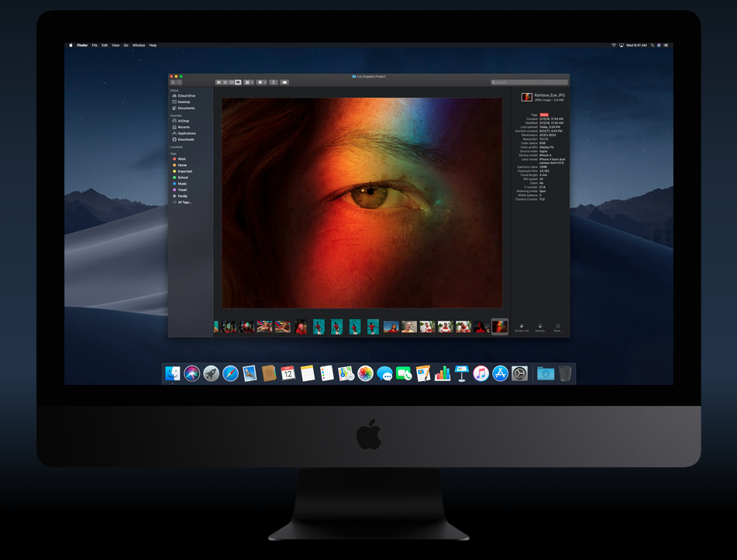Open the Go menu in the menu bar
The image size is (737, 560).
(x=126, y=45)
